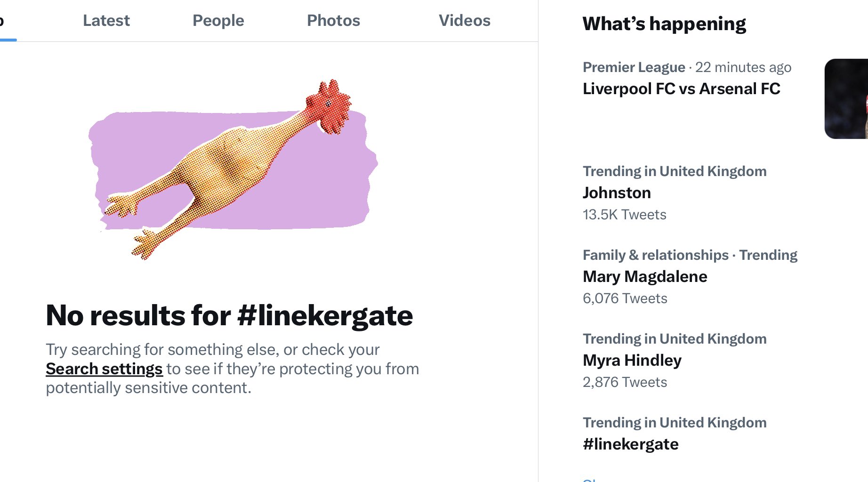Click the No results for #linekergate heading
868x482 pixels.
[x=229, y=315]
